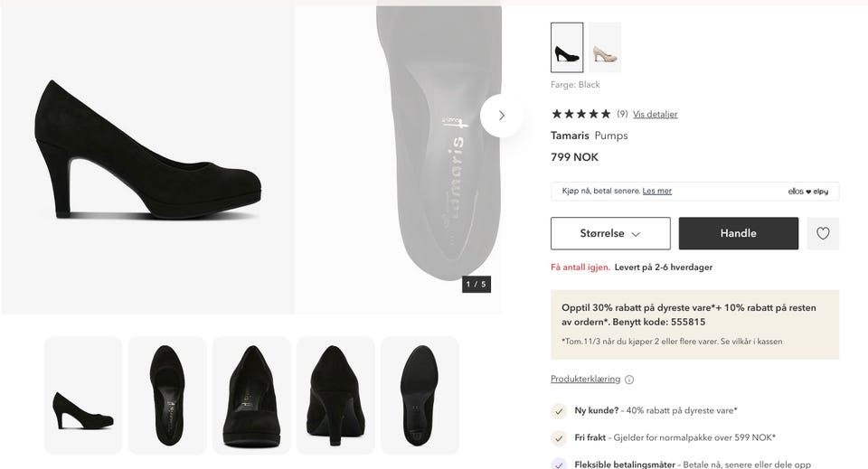Click the next image arrow button
This screenshot has height=469, width=868.
pyautogui.click(x=501, y=116)
